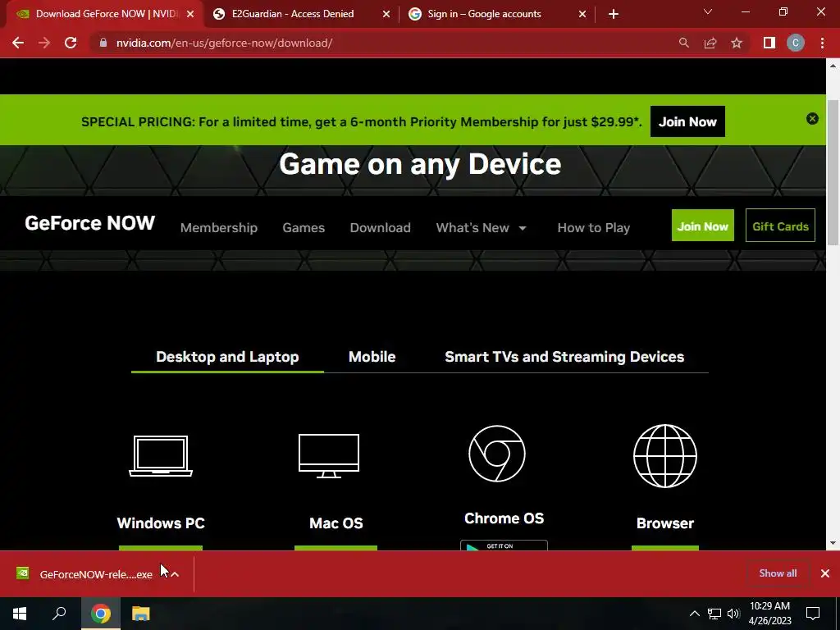
Task: Bookmark this page with the star icon
Action: pos(737,43)
